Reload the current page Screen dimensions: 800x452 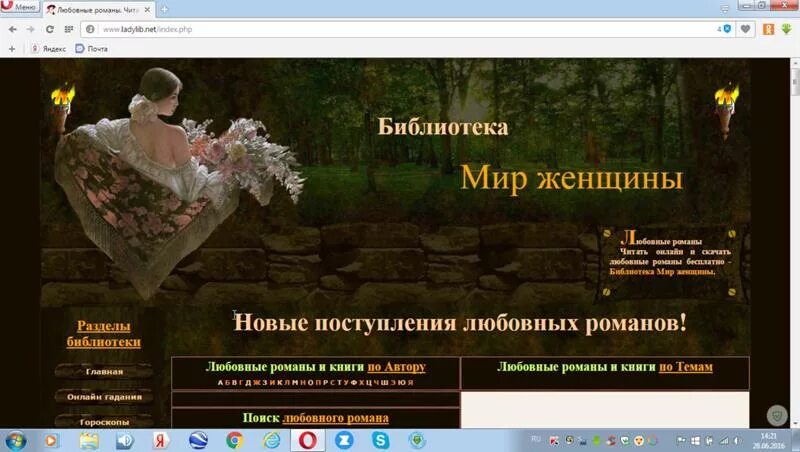click(x=49, y=30)
